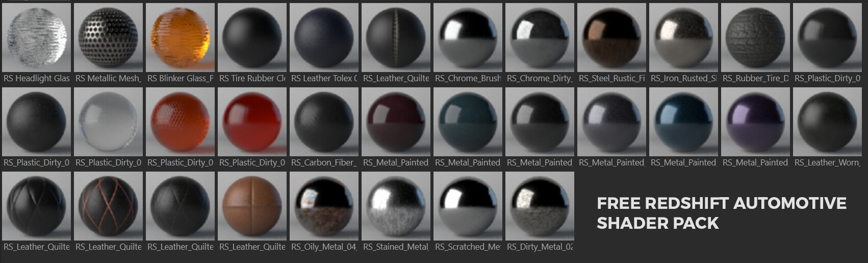Select the RS Headlight Glass material thumbnail
The image size is (868, 263).
coord(36,38)
